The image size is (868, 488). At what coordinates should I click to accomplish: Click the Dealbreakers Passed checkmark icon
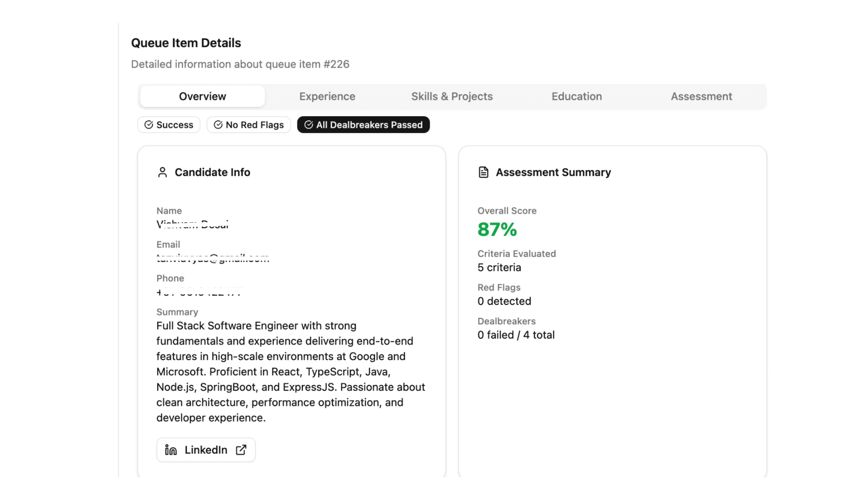[x=309, y=125]
